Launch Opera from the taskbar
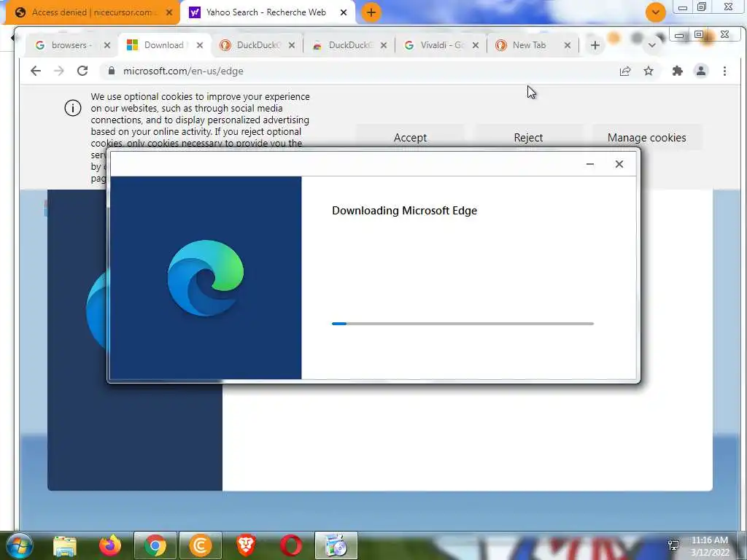The width and height of the screenshot is (747, 560). [290, 545]
